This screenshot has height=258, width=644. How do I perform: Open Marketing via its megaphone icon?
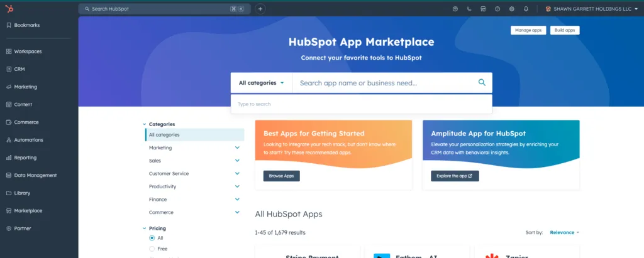[9, 87]
